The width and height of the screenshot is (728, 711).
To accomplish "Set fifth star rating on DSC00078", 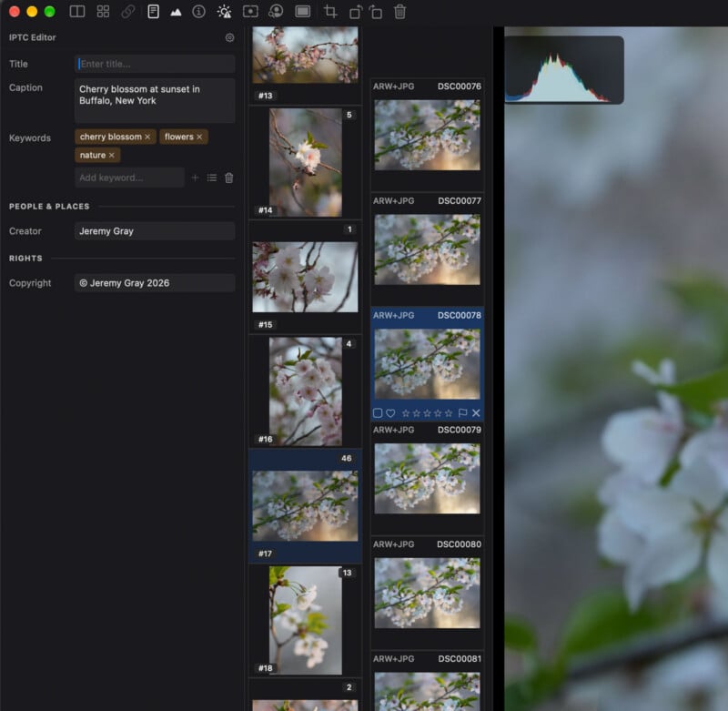I will (x=449, y=413).
